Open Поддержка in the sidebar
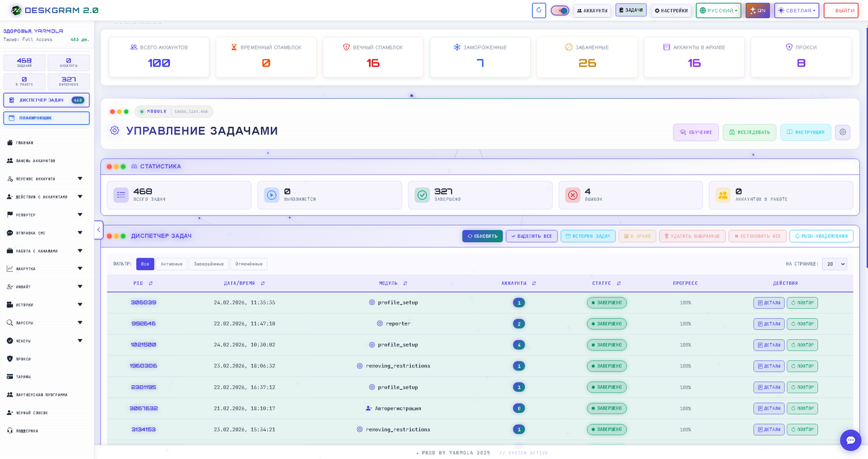This screenshot has width=868, height=459. [x=27, y=431]
